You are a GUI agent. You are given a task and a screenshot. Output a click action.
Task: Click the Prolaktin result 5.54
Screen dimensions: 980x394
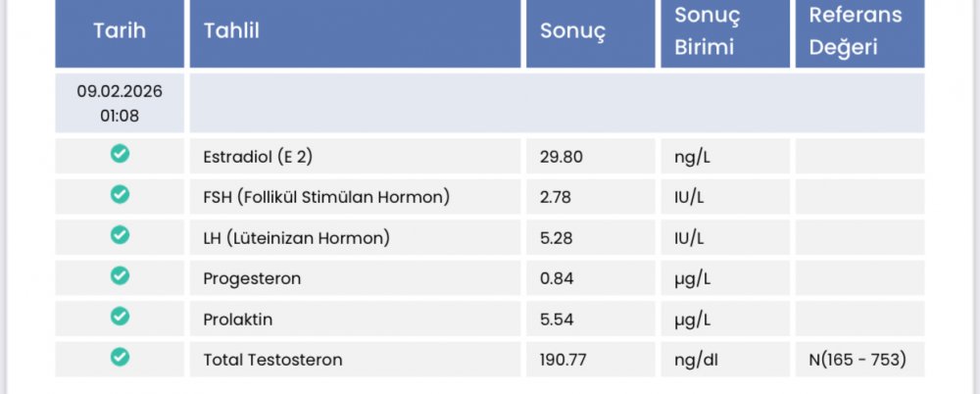click(x=557, y=320)
